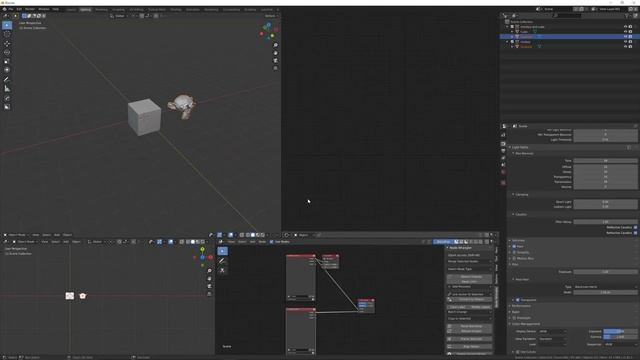This screenshot has width=640, height=360.
Task: Toggle render camera icon of highlighted outliner row
Action: 631,37
